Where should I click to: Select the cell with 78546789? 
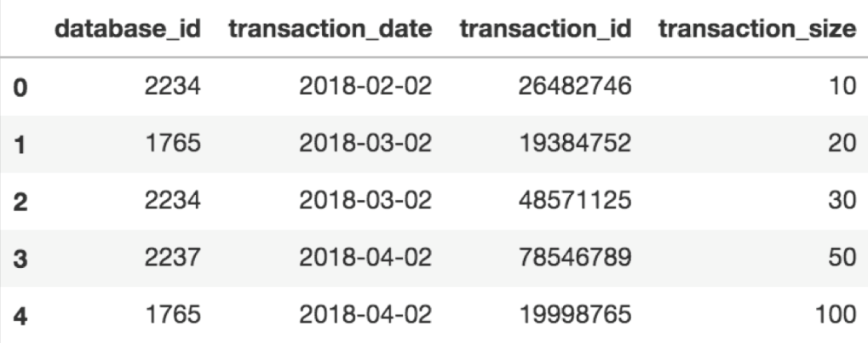(x=575, y=257)
